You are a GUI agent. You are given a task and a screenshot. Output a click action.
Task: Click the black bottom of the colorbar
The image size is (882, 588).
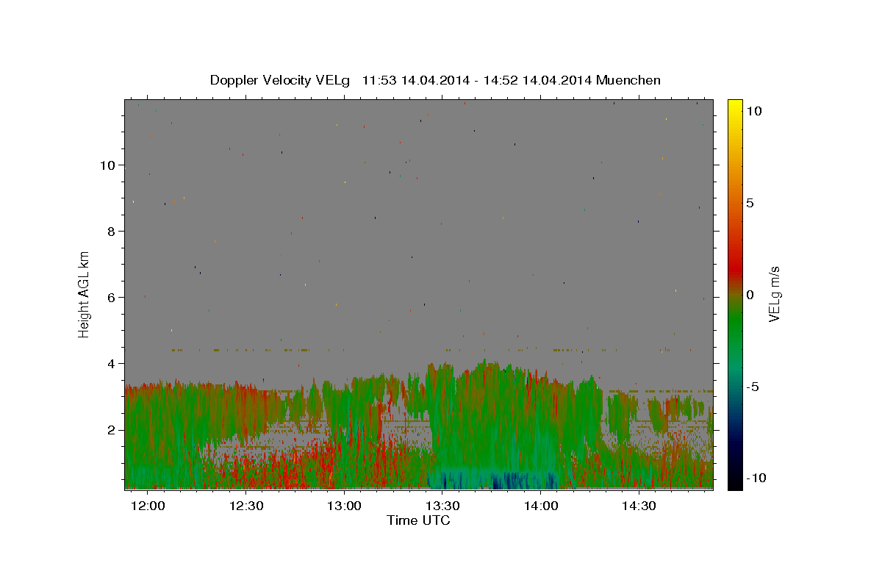[735, 484]
